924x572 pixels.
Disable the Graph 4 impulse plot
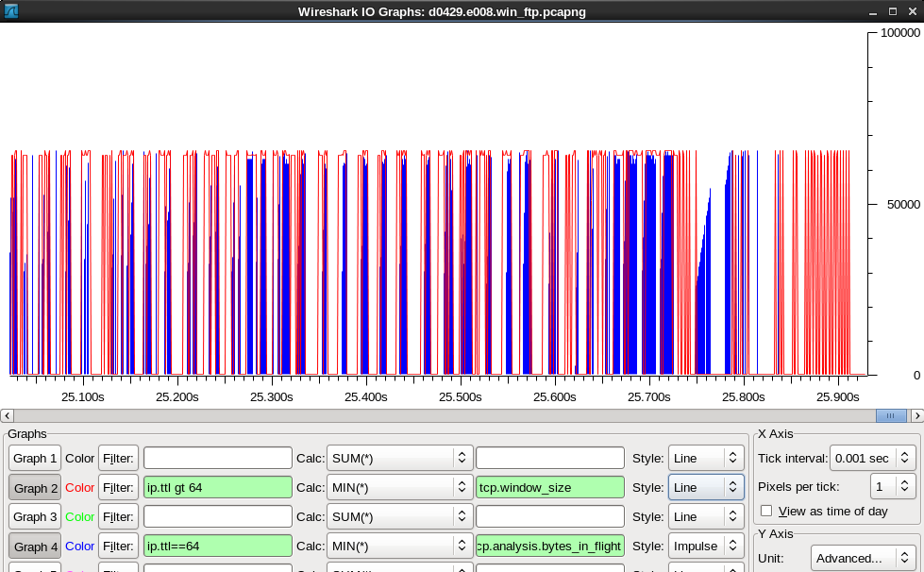tap(34, 546)
